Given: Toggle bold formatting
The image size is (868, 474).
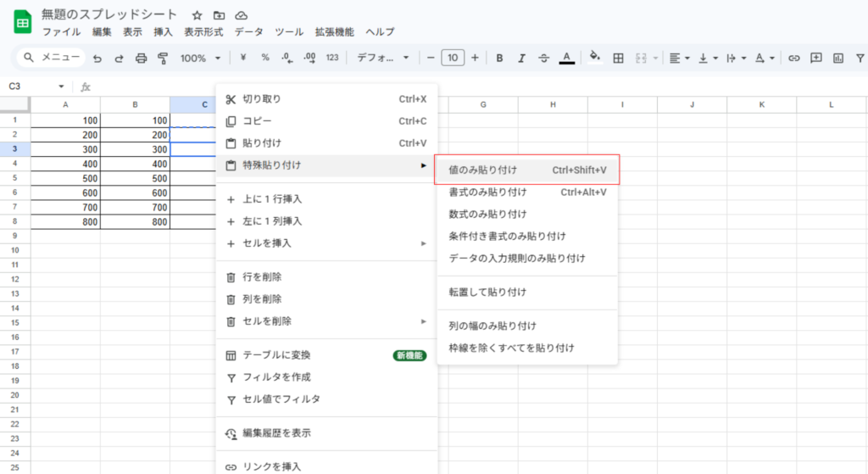Looking at the screenshot, I should coord(499,59).
